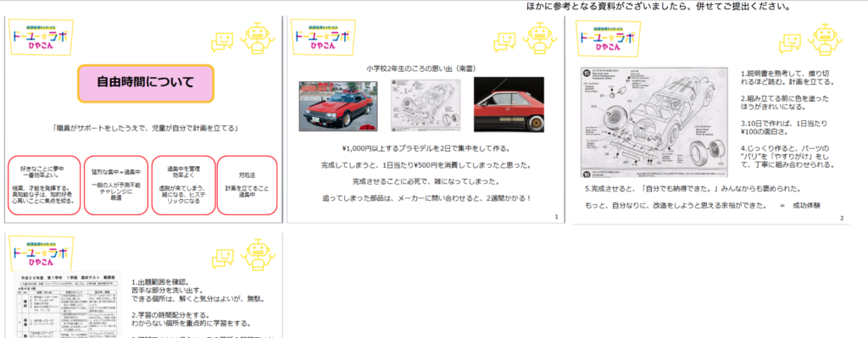Click step 1.説明書を熟考して、擦り切れるほど読む
This screenshot has width=868, height=338.
coord(787,77)
